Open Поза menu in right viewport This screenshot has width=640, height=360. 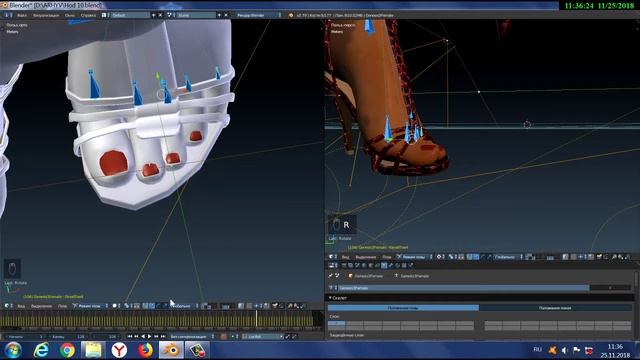(x=387, y=257)
